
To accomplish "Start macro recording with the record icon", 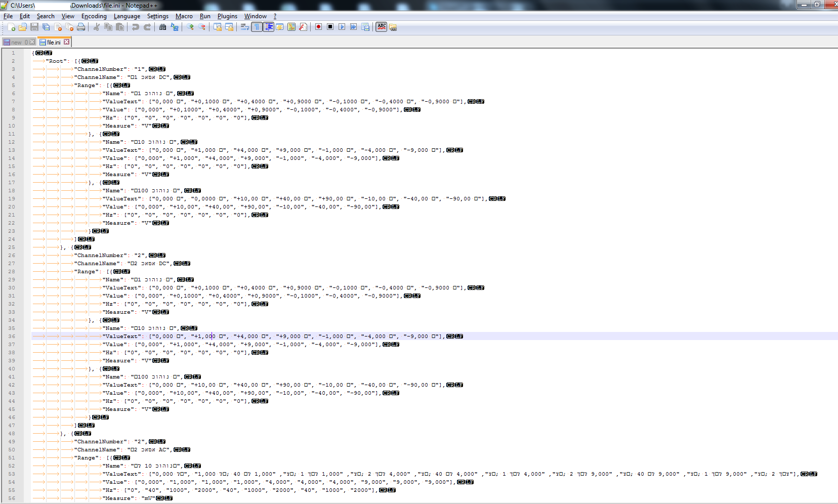I will (x=318, y=27).
